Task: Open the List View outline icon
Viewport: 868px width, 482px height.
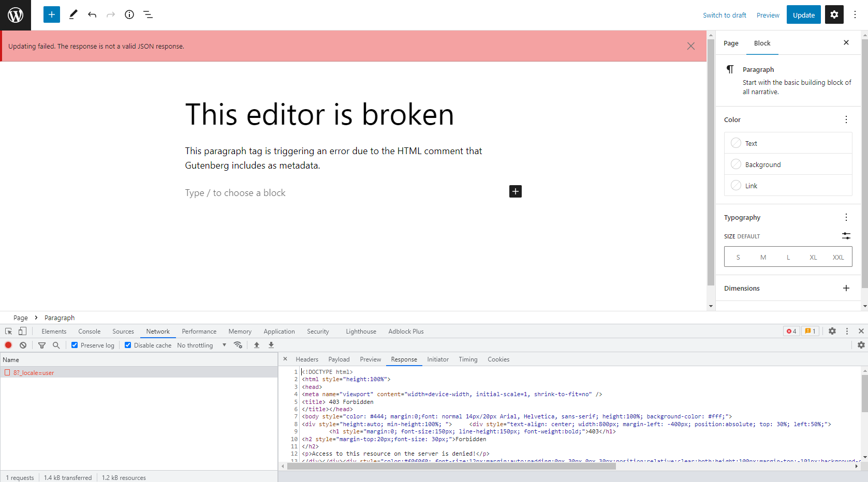Action: [x=148, y=14]
